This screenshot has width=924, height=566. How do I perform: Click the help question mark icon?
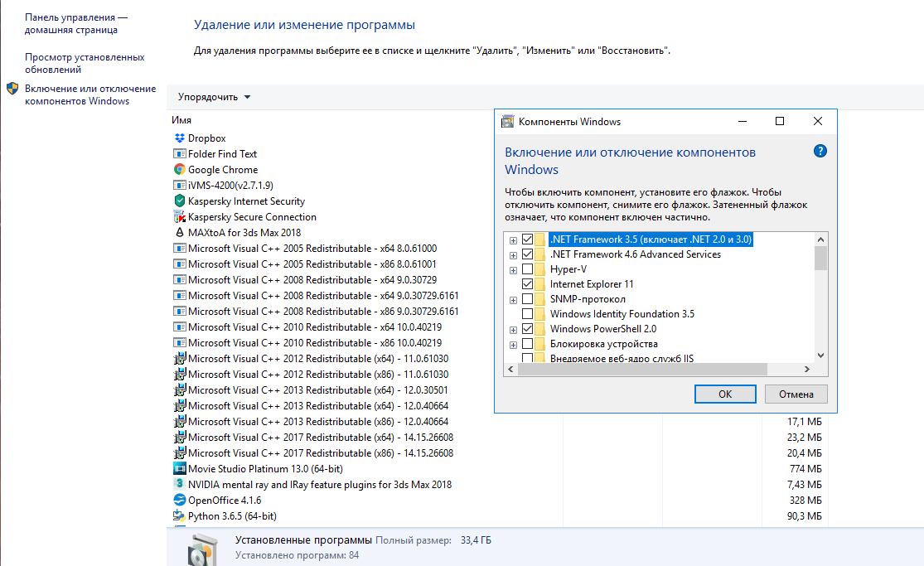pyautogui.click(x=820, y=151)
